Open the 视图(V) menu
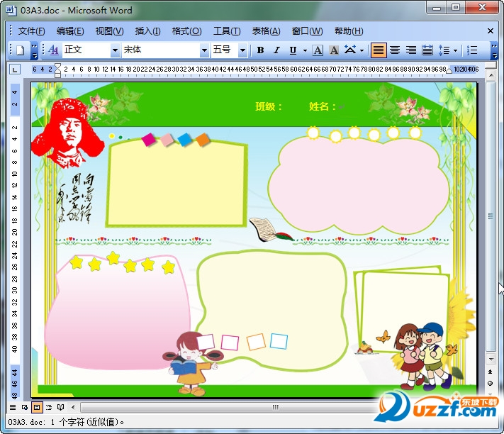The height and width of the screenshot is (434, 504). click(109, 31)
